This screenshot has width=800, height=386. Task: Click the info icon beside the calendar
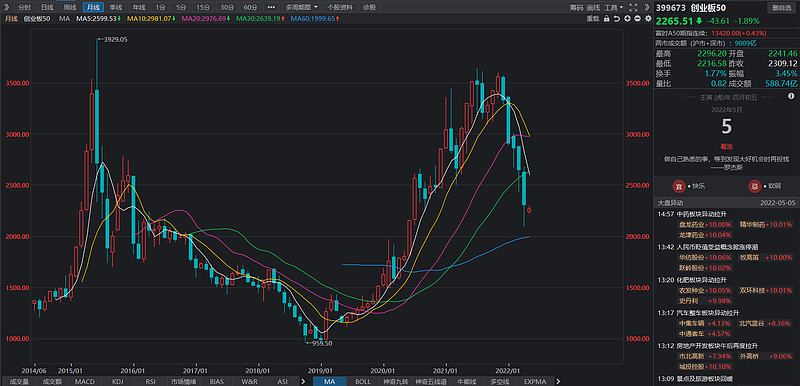tap(791, 95)
